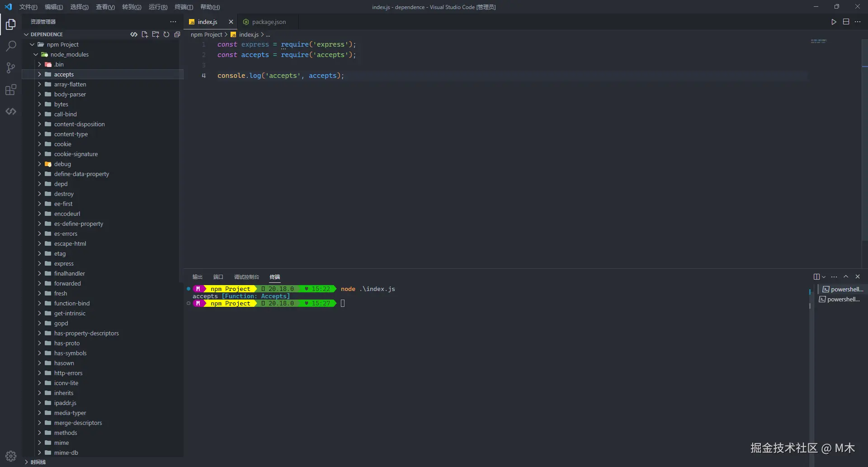The image size is (868, 467).
Task: Close the terminal panel
Action: pos(858,277)
